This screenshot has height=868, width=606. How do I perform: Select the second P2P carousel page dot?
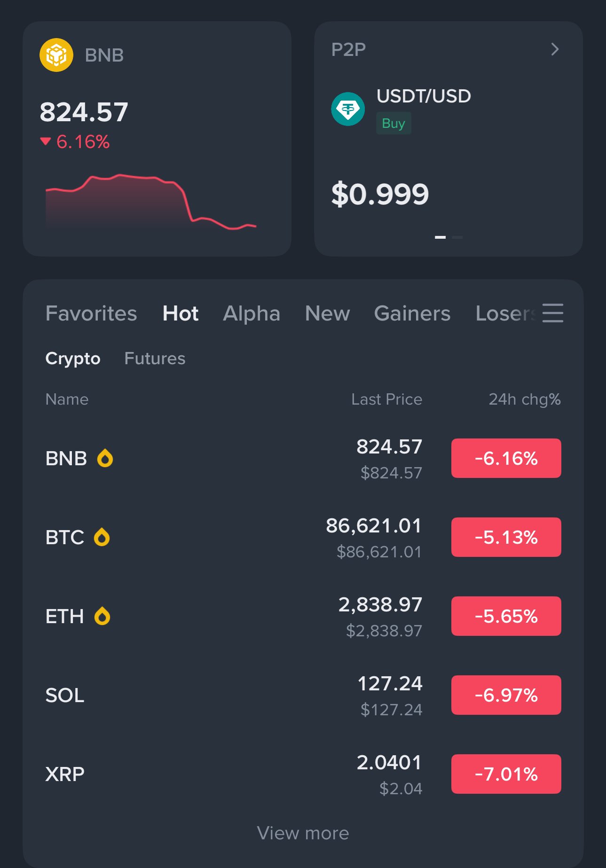pos(457,237)
